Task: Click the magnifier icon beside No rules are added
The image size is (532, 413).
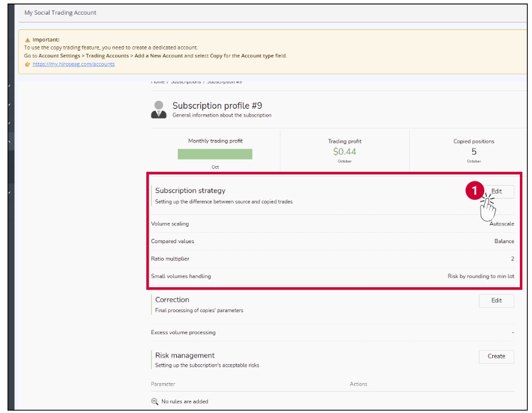Action: (155, 401)
